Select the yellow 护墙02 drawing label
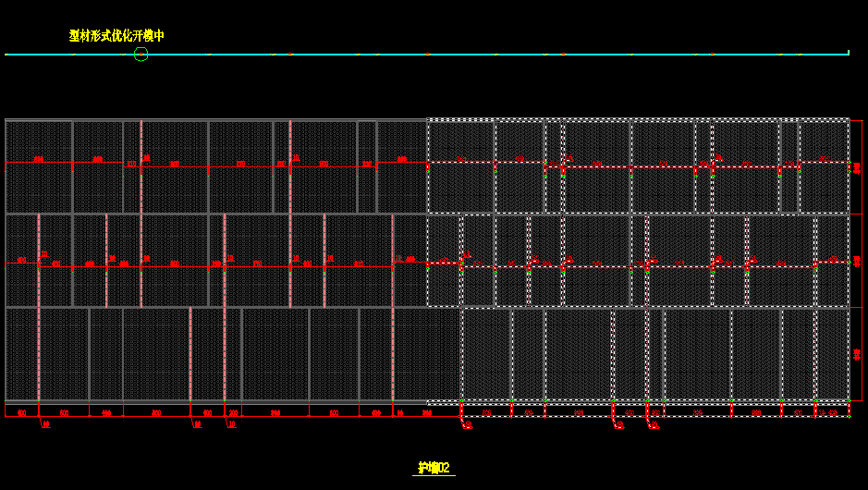The height and width of the screenshot is (490, 868). 434,468
